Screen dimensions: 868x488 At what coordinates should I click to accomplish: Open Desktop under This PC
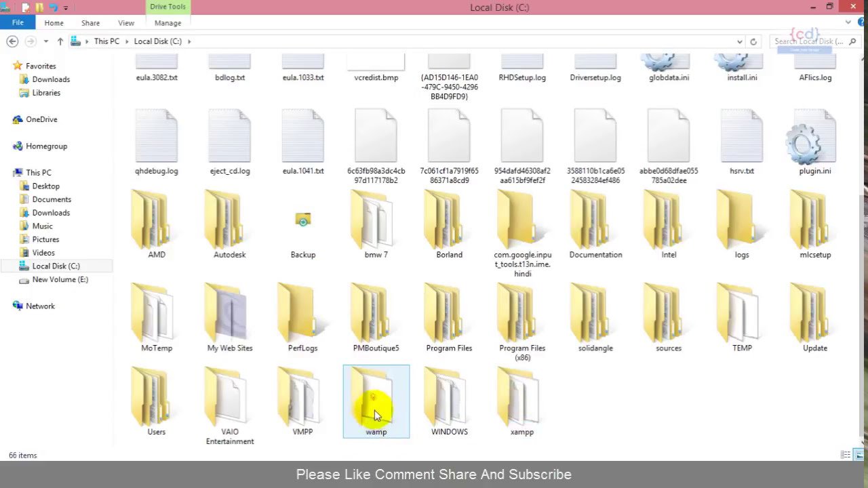click(x=45, y=186)
